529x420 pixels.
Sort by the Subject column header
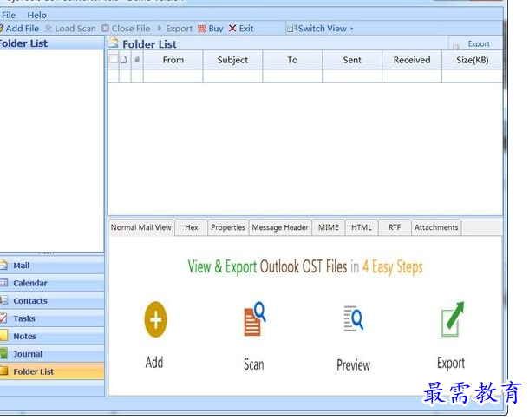tap(232, 60)
